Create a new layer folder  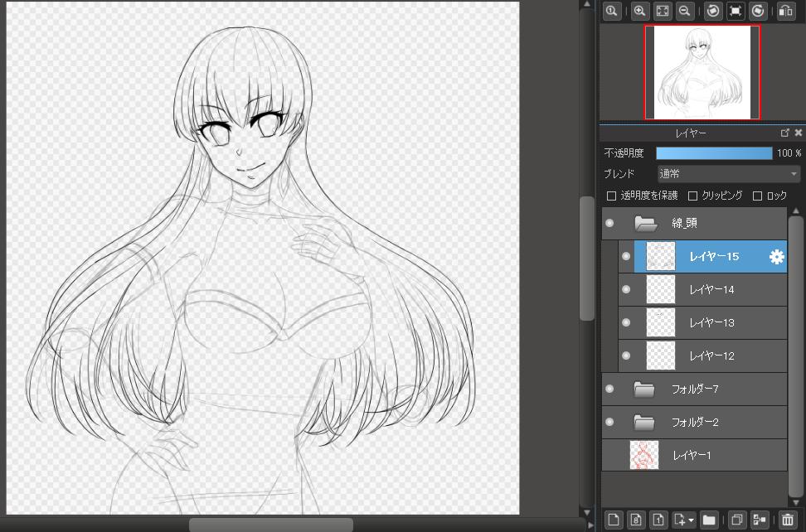click(x=709, y=520)
